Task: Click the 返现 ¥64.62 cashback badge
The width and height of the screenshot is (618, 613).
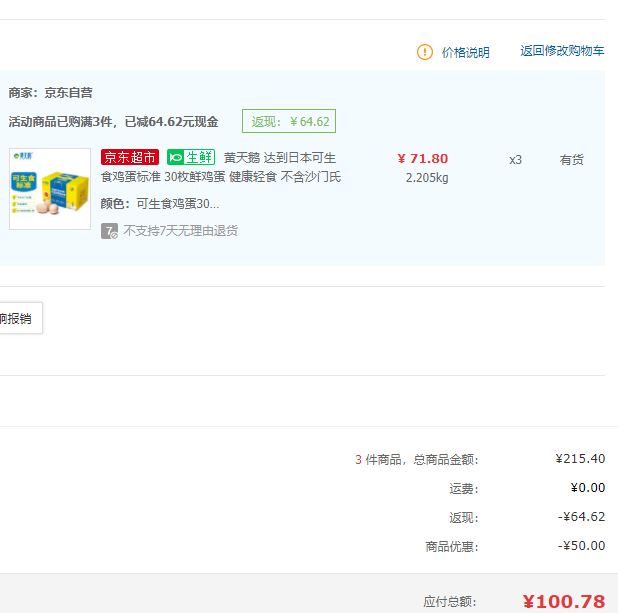Action: coord(289,121)
